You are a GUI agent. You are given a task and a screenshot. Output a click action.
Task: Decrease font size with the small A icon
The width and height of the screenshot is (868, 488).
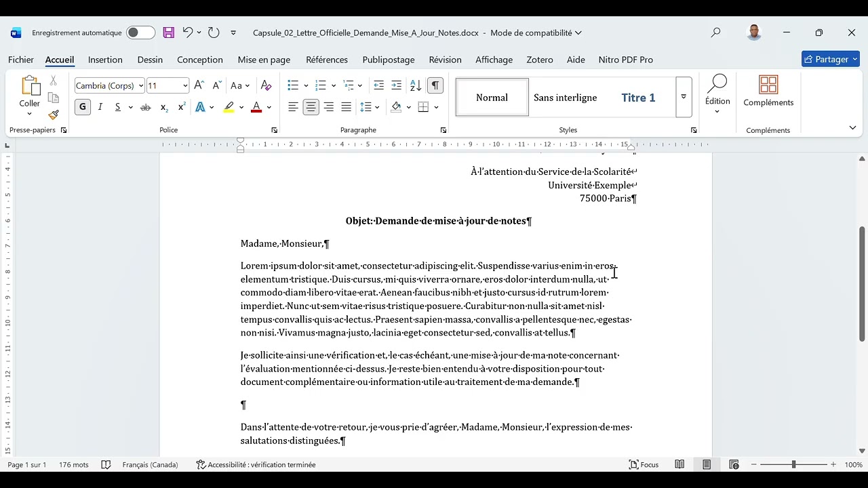coord(217,85)
